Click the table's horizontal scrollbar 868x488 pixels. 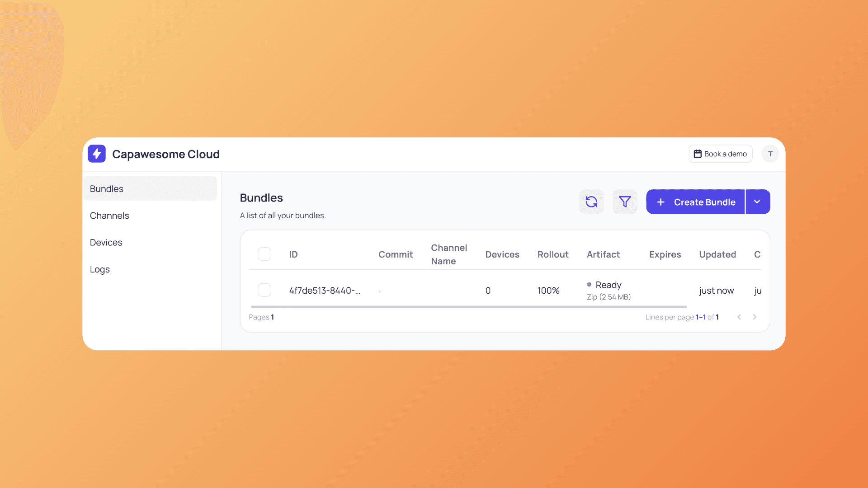(x=468, y=307)
